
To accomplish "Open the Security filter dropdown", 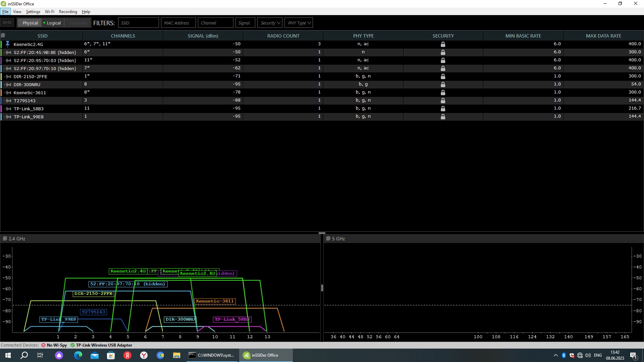I will tap(270, 23).
